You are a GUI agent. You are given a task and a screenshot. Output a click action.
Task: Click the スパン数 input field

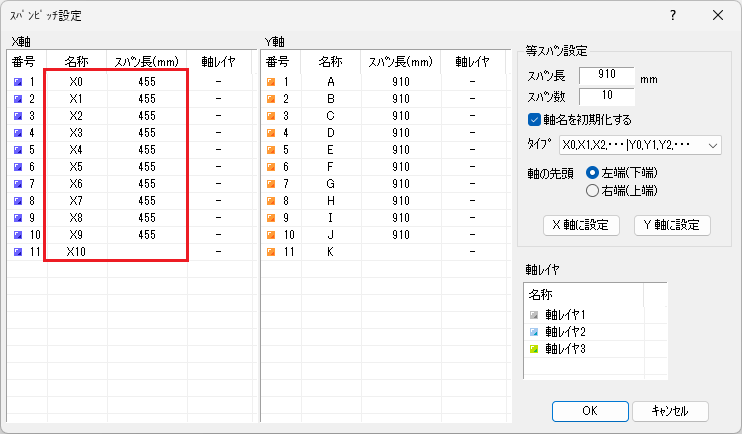(606, 96)
